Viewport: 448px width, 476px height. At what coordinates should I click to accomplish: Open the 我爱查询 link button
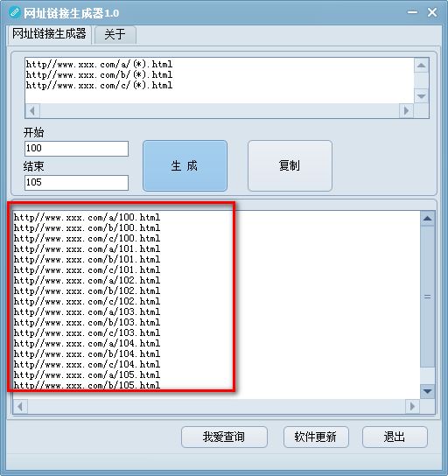tap(224, 437)
